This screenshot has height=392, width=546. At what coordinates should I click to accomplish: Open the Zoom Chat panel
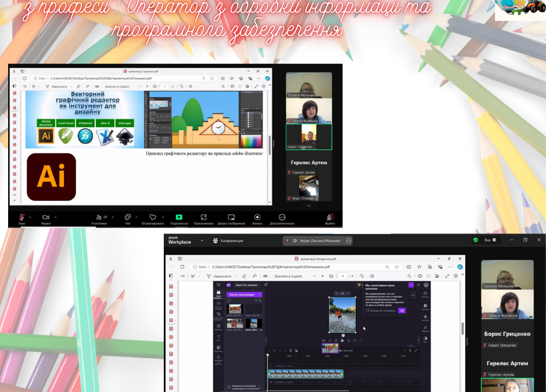pos(127,217)
